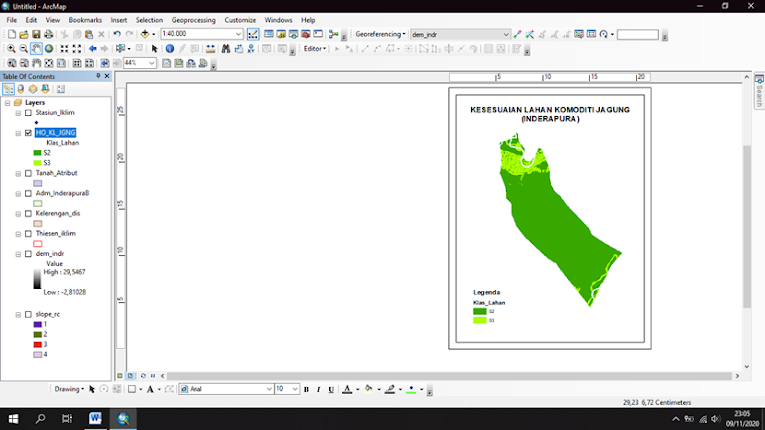
Task: Refresh the map display
Action: 143,376
